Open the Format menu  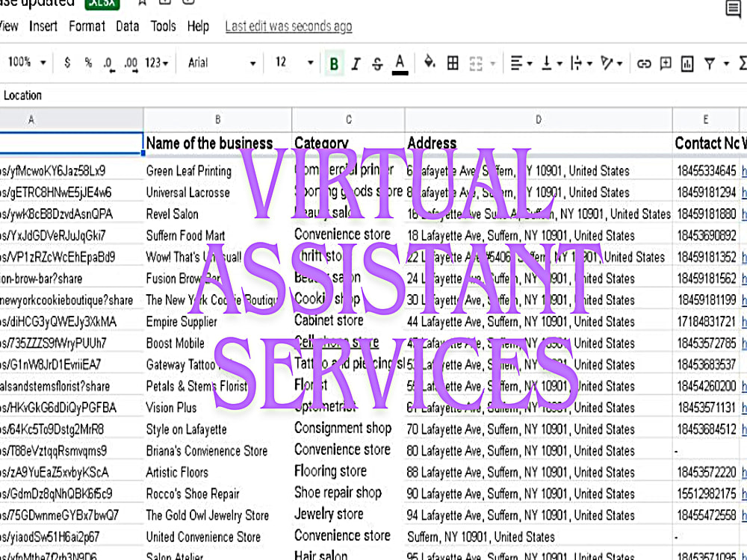coord(87,25)
